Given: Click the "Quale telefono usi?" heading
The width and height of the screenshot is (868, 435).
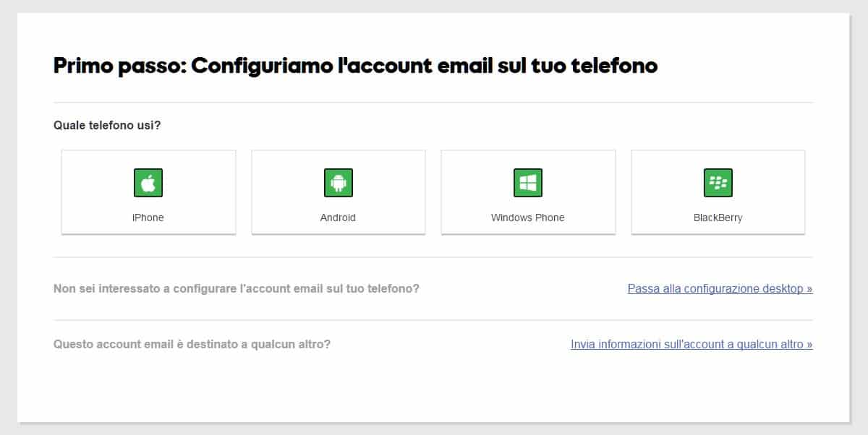Looking at the screenshot, I should (x=104, y=125).
